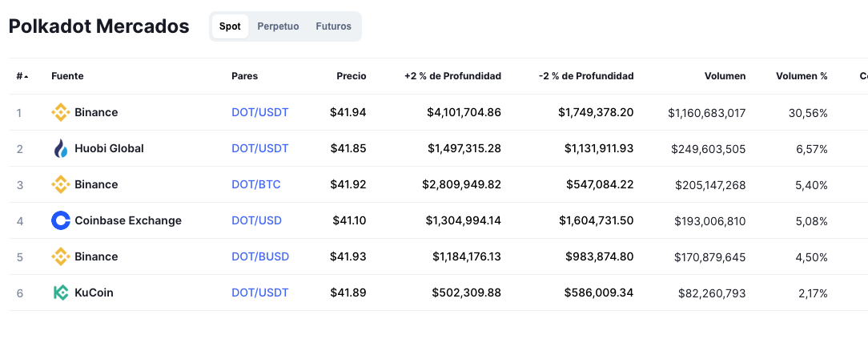
Task: Sort by the Volumen % column header
Action: click(x=802, y=76)
